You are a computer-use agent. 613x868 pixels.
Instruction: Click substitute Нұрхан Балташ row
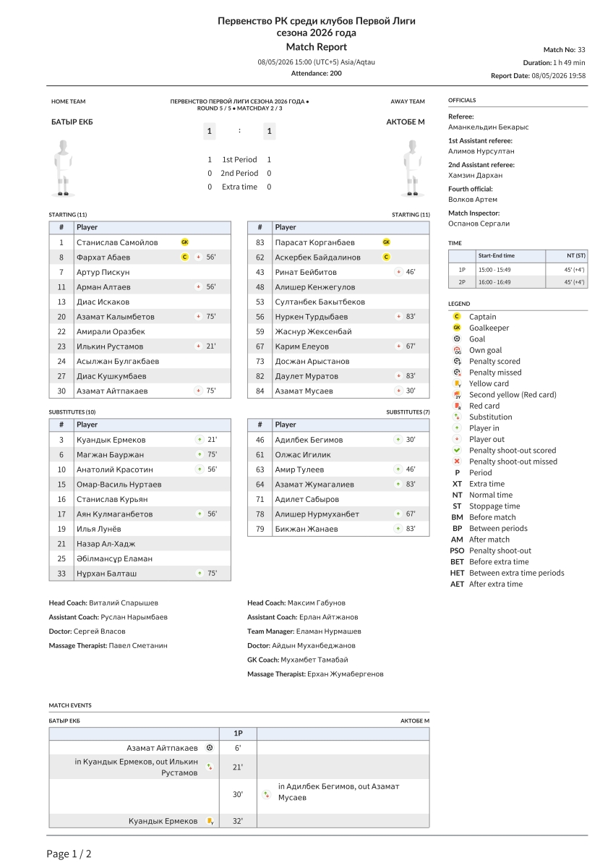pyautogui.click(x=140, y=574)
